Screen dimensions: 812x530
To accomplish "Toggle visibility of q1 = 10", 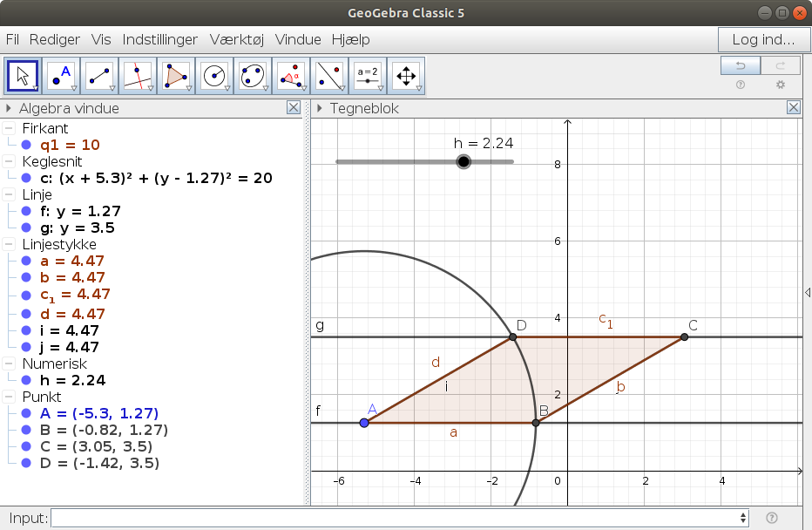I will click(26, 145).
